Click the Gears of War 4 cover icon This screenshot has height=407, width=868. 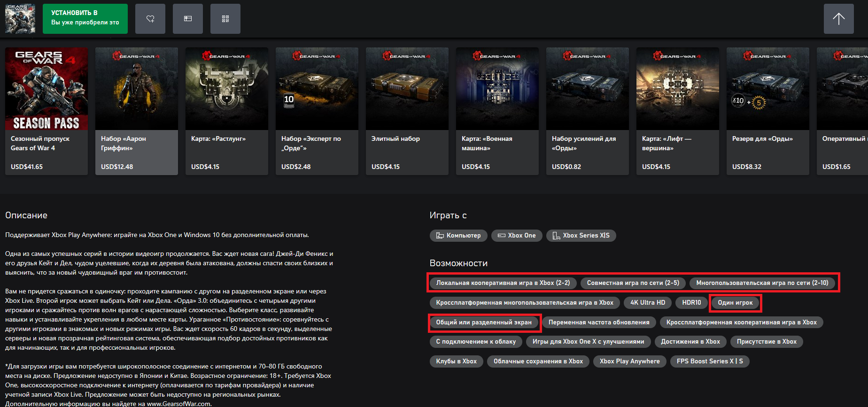tap(20, 19)
